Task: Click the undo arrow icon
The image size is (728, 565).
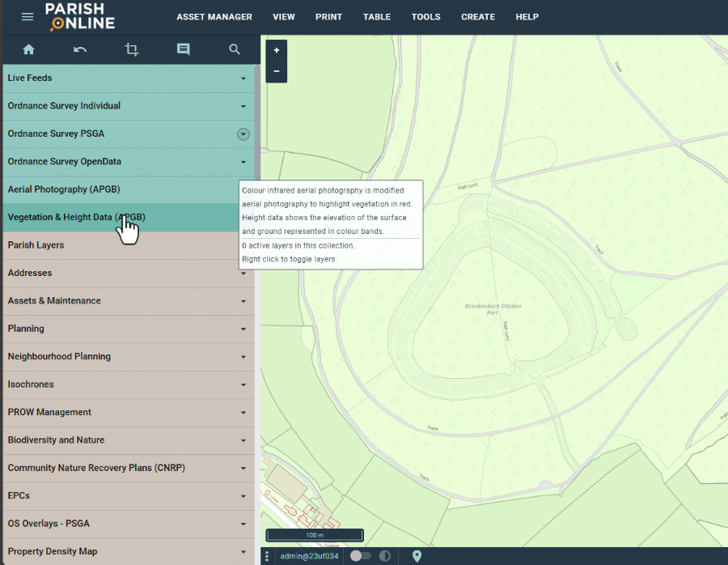Action: [x=80, y=49]
